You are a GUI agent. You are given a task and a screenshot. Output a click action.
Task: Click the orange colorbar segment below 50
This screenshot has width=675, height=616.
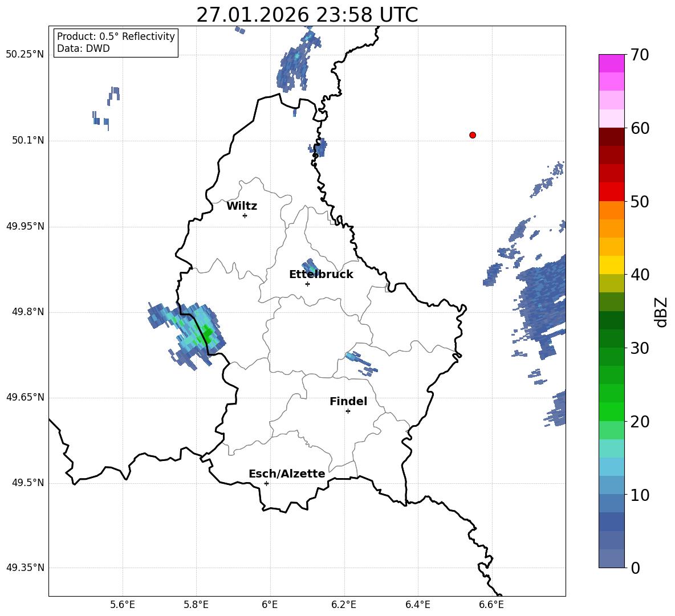pyautogui.click(x=611, y=210)
